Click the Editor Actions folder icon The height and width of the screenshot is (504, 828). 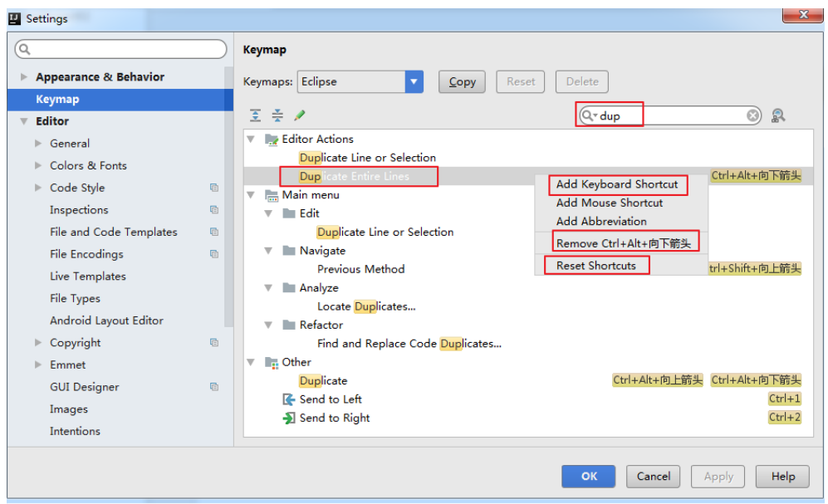(x=272, y=139)
